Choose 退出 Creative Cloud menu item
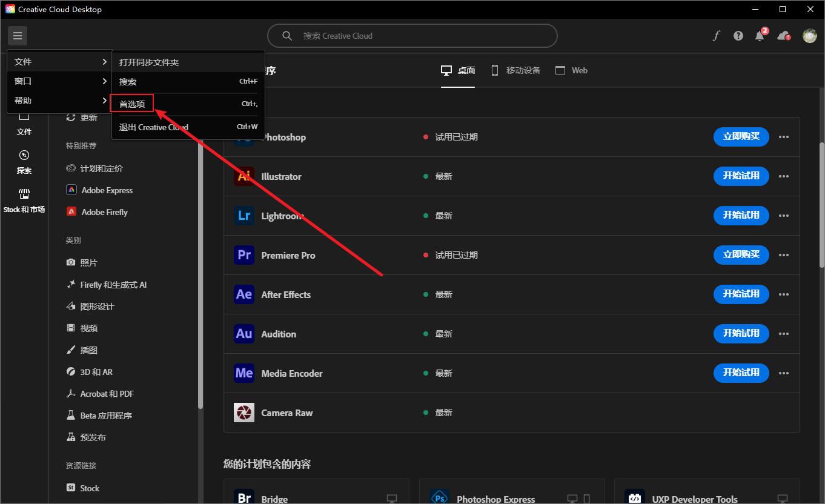This screenshot has height=504, width=825. [188, 127]
